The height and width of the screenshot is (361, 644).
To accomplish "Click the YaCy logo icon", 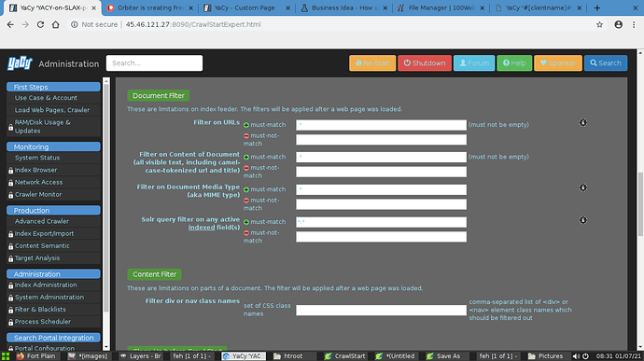I will 20,63.
